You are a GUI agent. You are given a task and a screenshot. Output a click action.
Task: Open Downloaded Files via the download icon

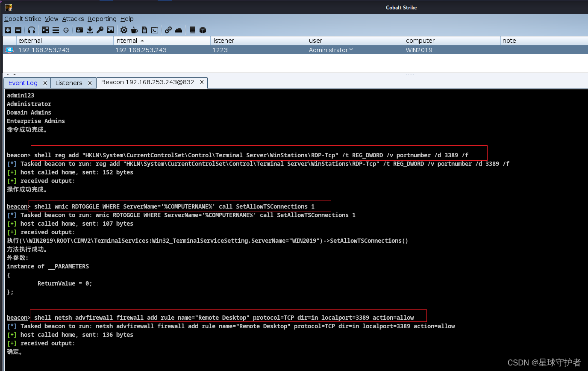tap(90, 30)
